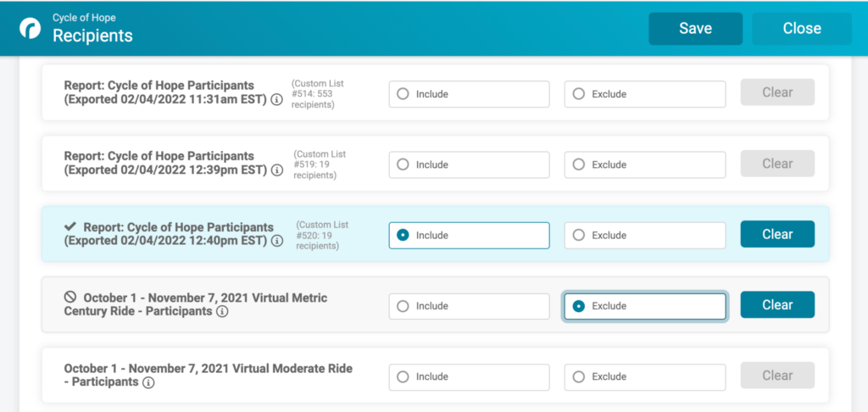Screen dimensions: 868x412
Task: Click text 'Custom List #514: 553 recipients'
Action: (x=318, y=93)
